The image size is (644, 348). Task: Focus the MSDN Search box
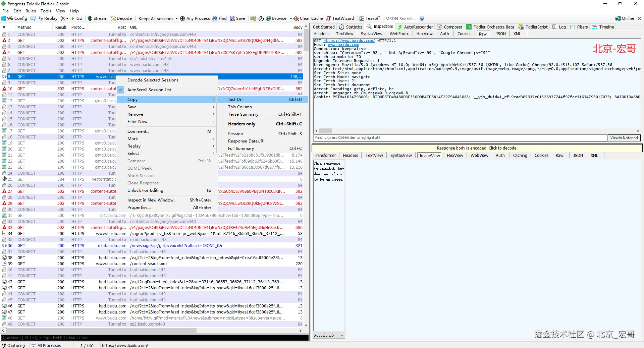[400, 18]
